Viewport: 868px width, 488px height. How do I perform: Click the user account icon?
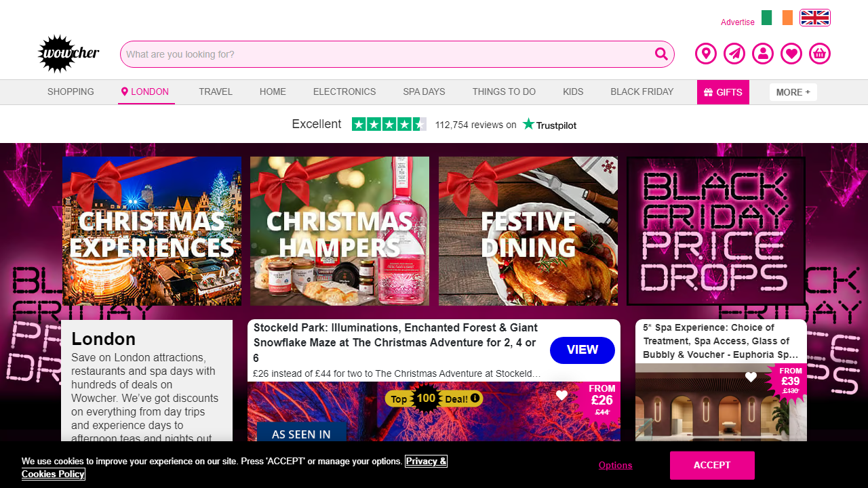(x=762, y=53)
